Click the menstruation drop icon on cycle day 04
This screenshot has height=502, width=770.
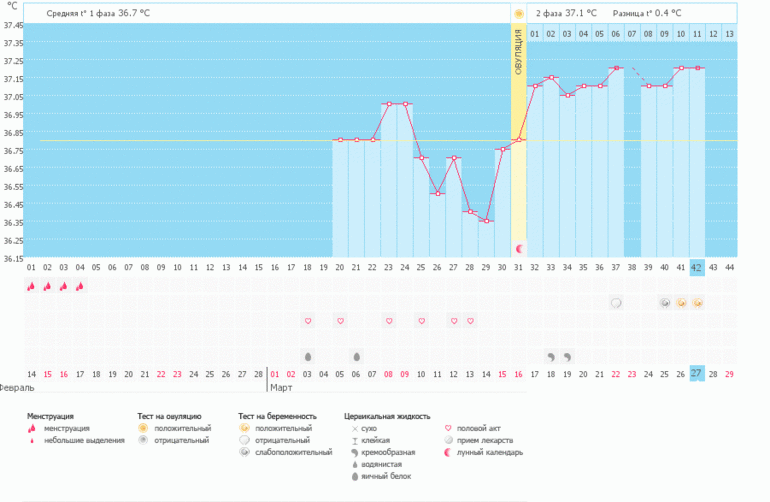pos(80,286)
